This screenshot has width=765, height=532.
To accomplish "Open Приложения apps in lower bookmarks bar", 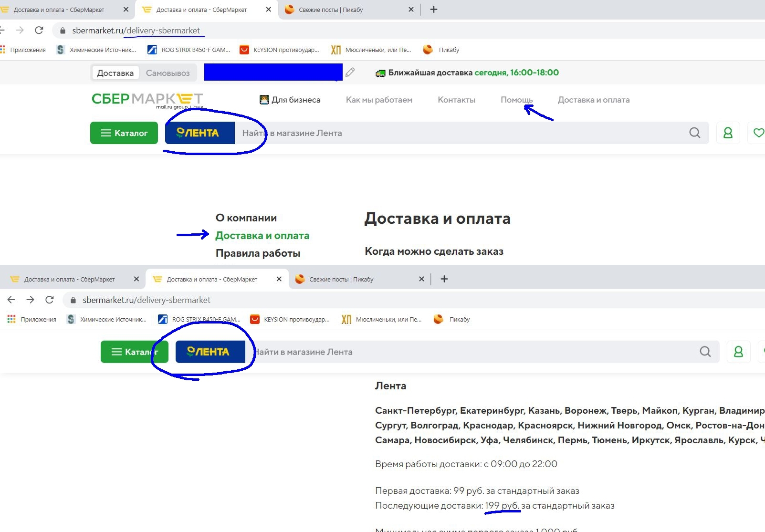I will click(32, 319).
